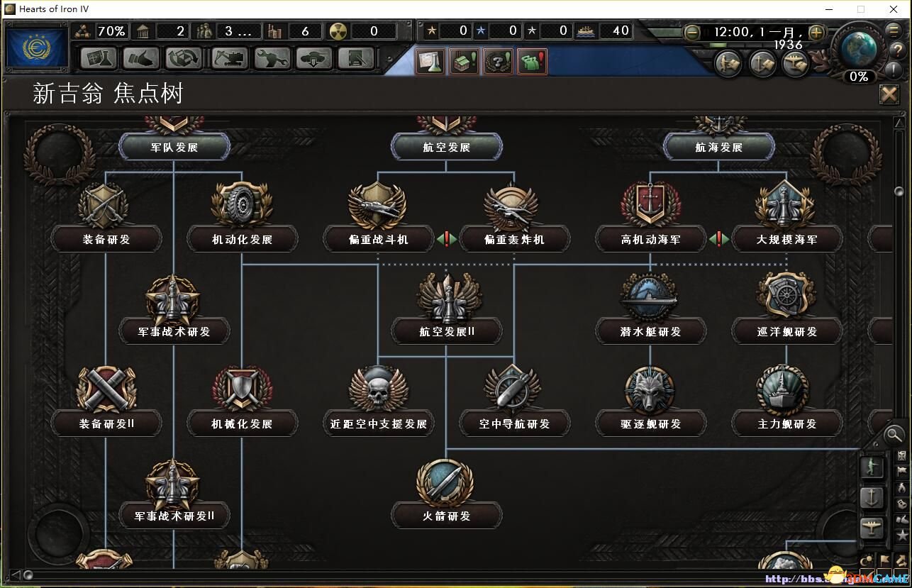The image size is (912, 588).
Task: Click the question mark alert icon
Action: tap(498, 62)
